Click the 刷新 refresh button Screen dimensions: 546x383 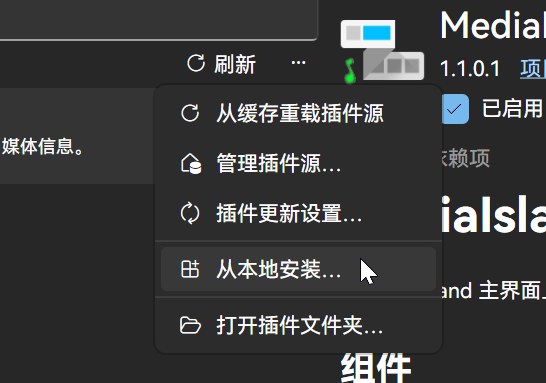pyautogui.click(x=222, y=64)
